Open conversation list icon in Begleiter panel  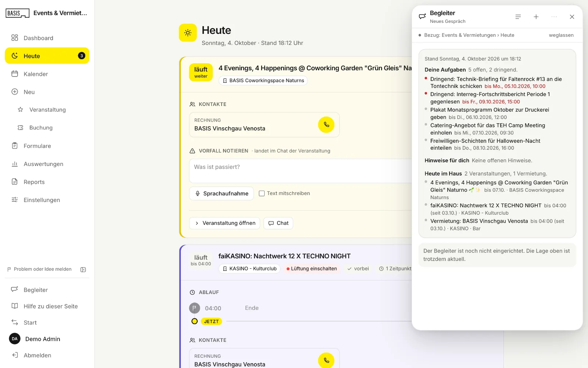click(x=518, y=17)
